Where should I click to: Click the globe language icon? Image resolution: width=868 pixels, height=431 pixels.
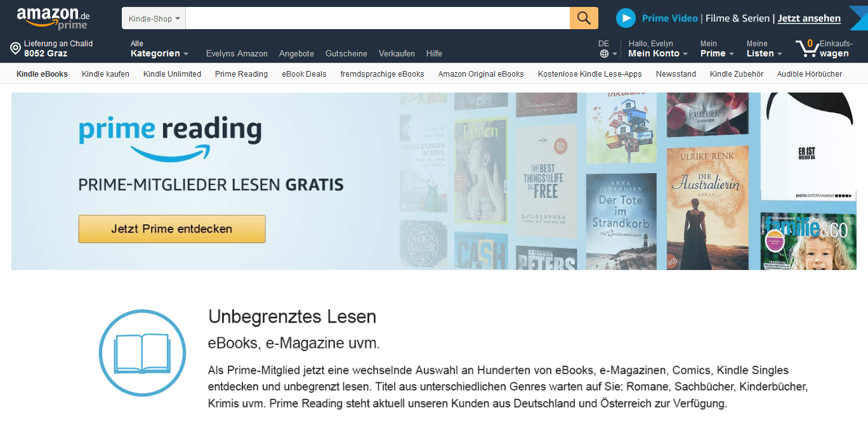tap(604, 54)
